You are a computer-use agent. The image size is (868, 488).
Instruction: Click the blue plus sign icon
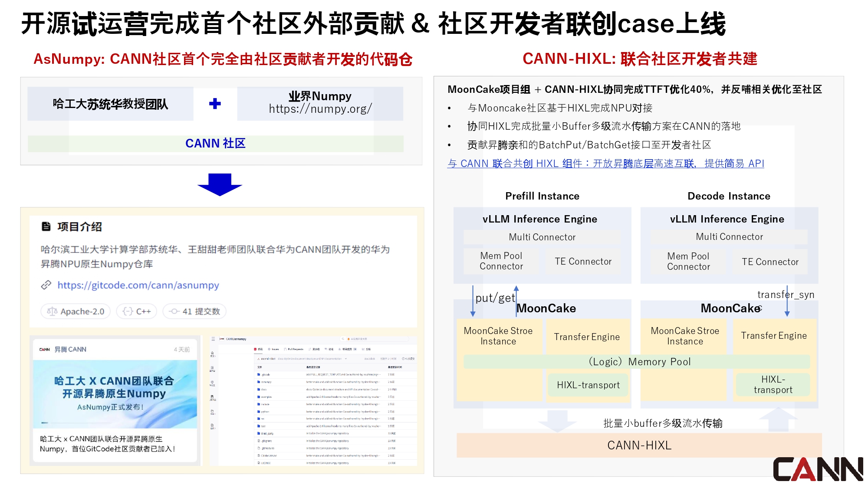215,104
